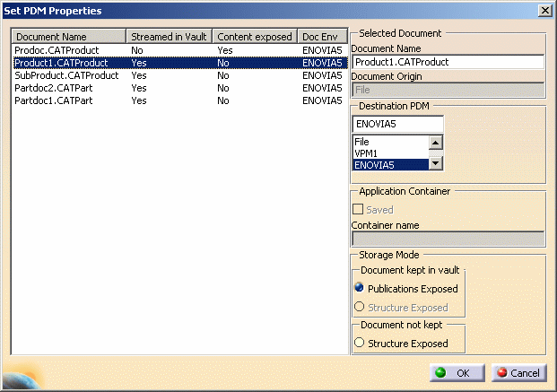Choose File in Destination PDM list
Image resolution: width=557 pixels, height=392 pixels.
tap(391, 142)
